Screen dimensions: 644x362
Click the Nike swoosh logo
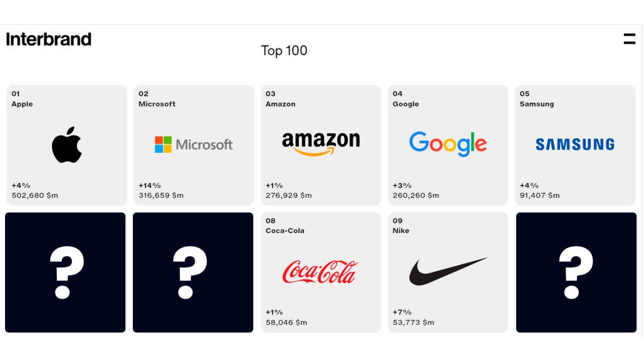[448, 271]
